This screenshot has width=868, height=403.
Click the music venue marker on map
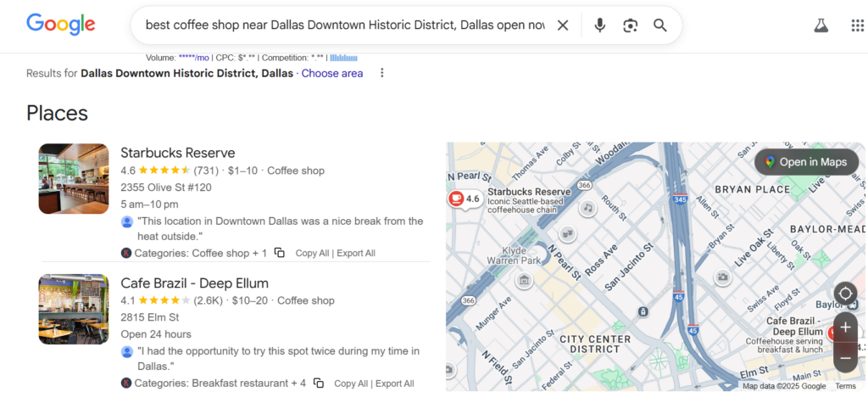(x=588, y=208)
